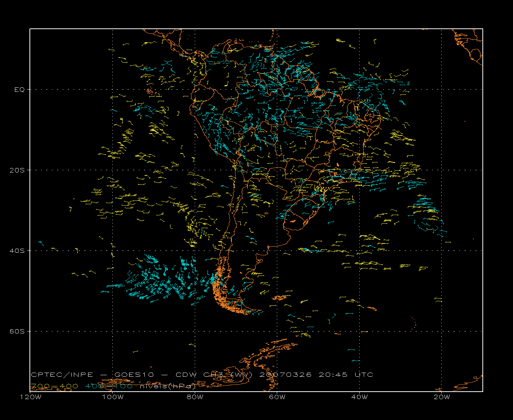Click the cyan "400-100" legend label

point(109,386)
